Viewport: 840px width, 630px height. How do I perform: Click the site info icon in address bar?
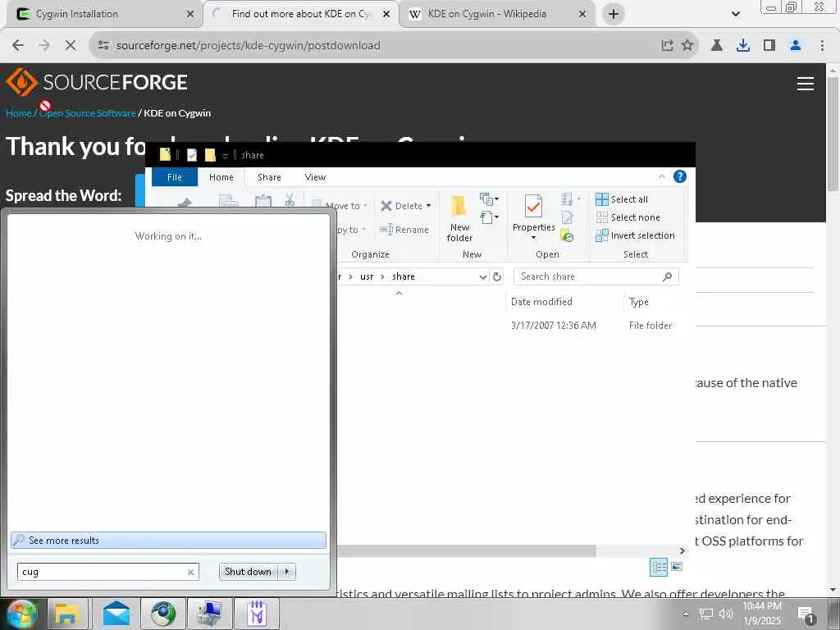pyautogui.click(x=103, y=46)
